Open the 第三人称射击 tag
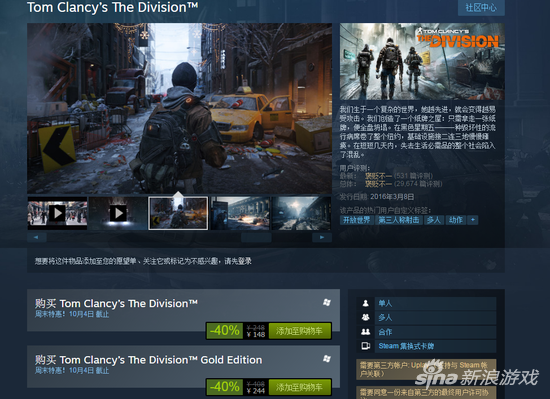This screenshot has width=550, height=399. tap(398, 220)
